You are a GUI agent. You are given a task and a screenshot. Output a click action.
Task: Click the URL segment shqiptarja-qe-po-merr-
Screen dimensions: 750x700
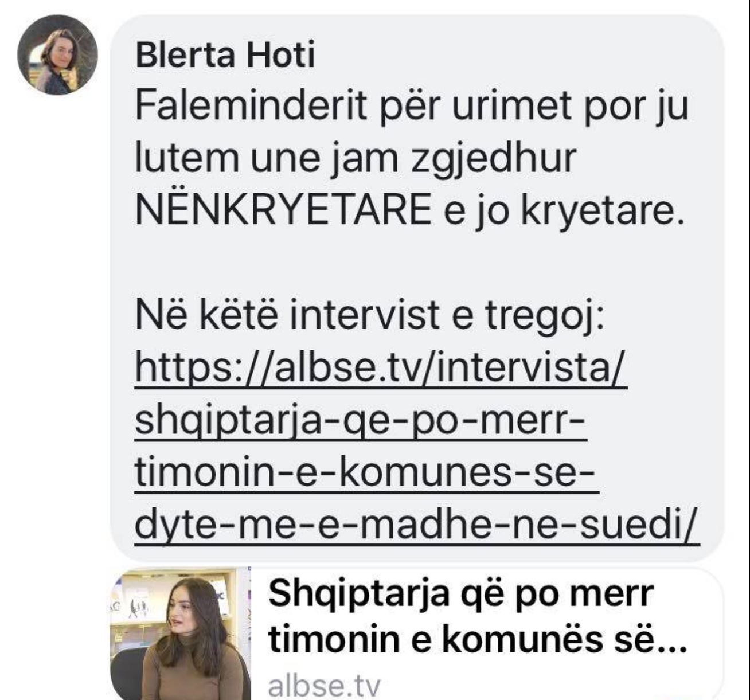pos(361,420)
